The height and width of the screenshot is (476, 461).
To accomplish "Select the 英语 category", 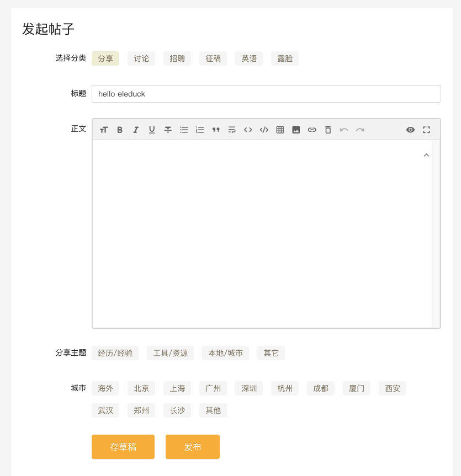I will (x=249, y=58).
